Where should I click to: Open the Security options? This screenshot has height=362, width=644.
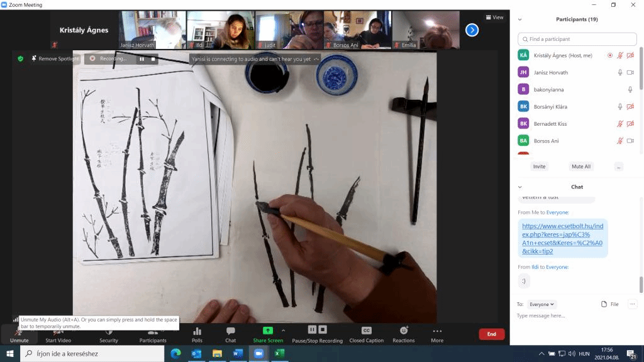point(108,334)
